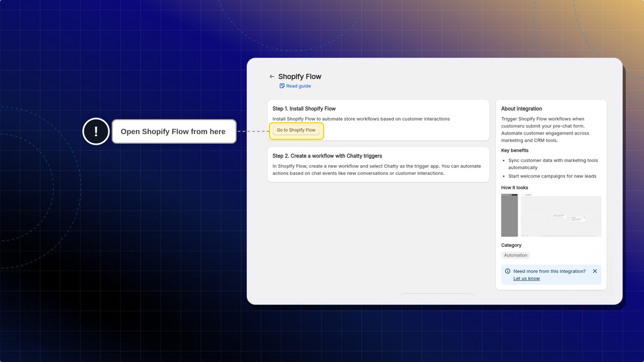Click the 'Category' label
The image size is (644, 362).
511,245
